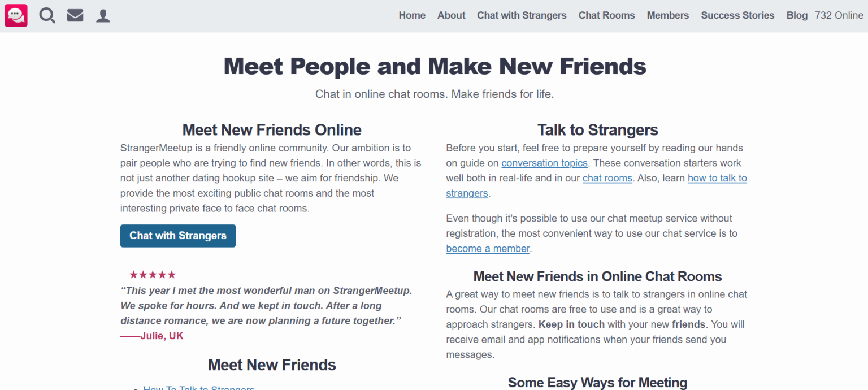Open your profile with the person icon
This screenshot has height=390, width=868.
point(103,15)
